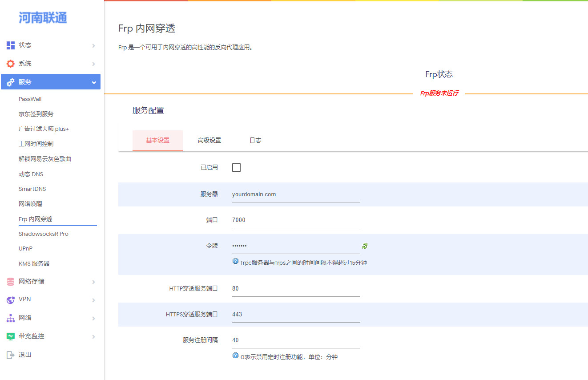Open SmartDNS menu item
Image resolution: width=588 pixels, height=380 pixels.
click(x=32, y=189)
